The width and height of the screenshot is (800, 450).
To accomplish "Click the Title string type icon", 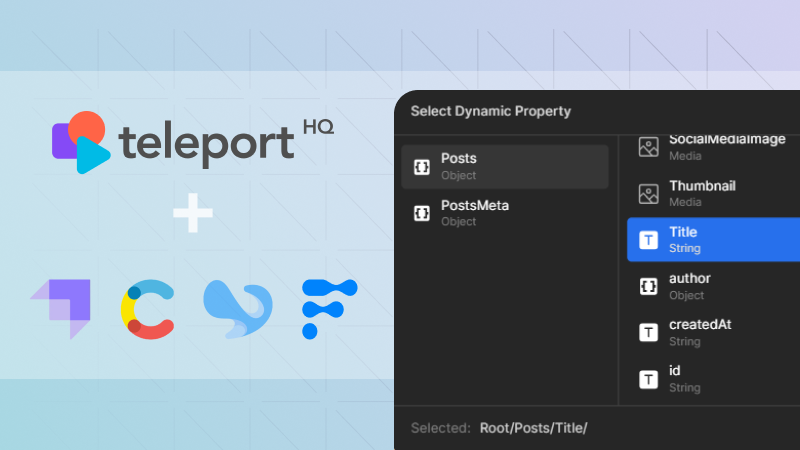I will 648,240.
